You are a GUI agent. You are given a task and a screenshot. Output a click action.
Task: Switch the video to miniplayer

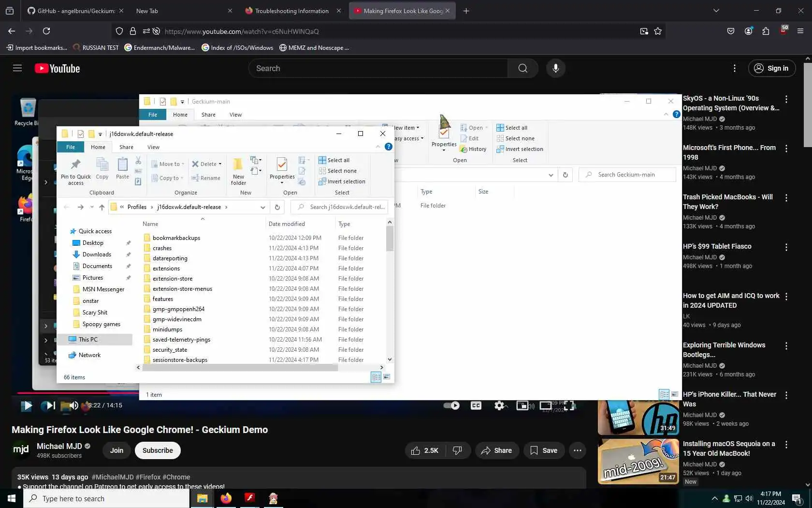[522, 405]
